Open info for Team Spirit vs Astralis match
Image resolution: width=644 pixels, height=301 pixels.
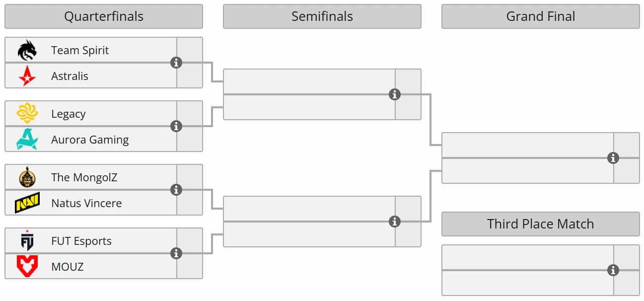[176, 63]
